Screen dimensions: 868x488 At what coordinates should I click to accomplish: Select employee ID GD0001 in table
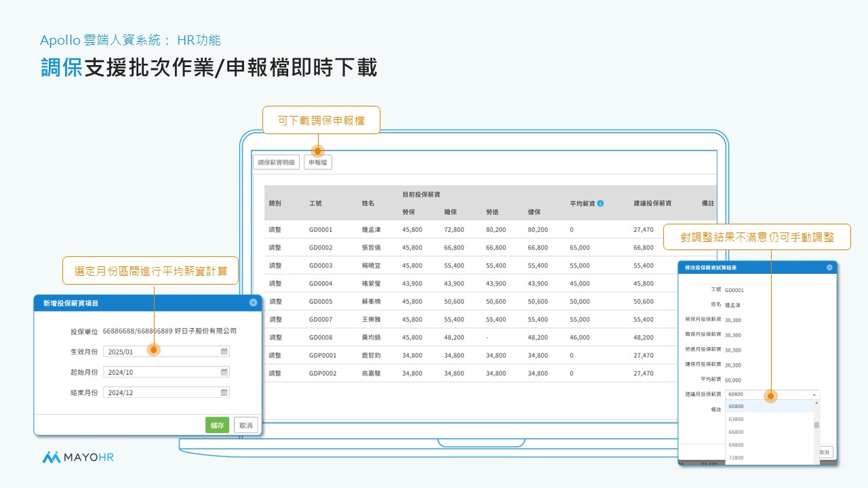tap(321, 230)
